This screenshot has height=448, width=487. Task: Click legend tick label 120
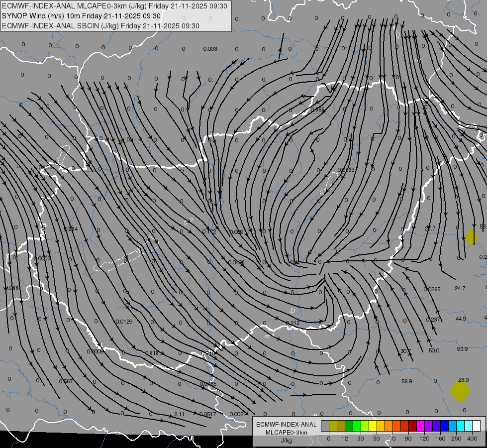point(424,439)
